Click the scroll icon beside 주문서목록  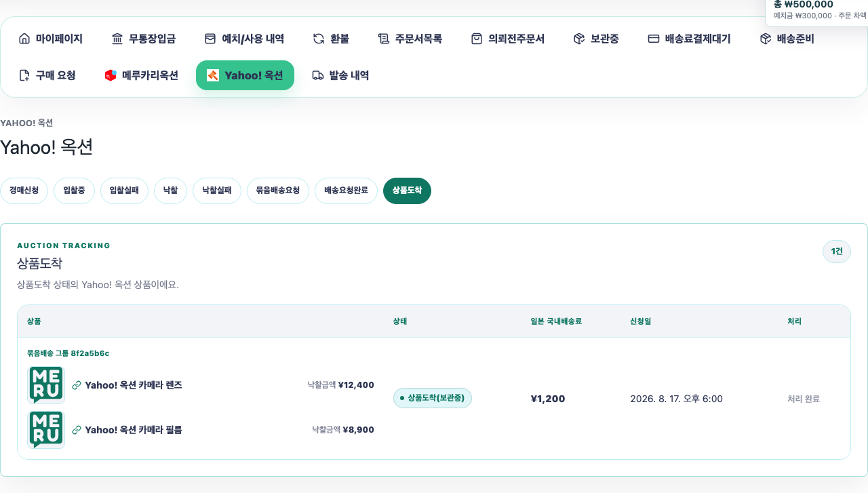tap(384, 39)
